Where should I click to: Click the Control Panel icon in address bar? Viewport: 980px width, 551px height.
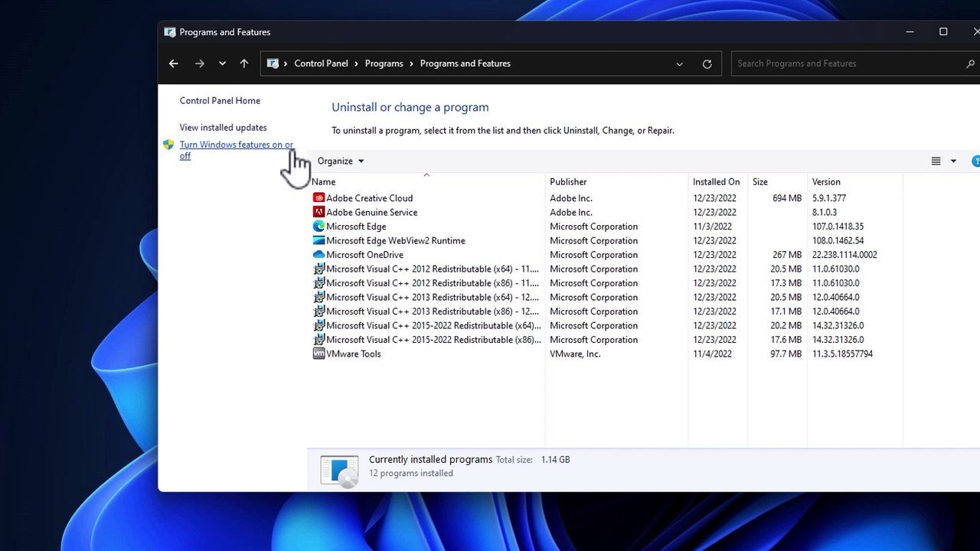(x=273, y=64)
